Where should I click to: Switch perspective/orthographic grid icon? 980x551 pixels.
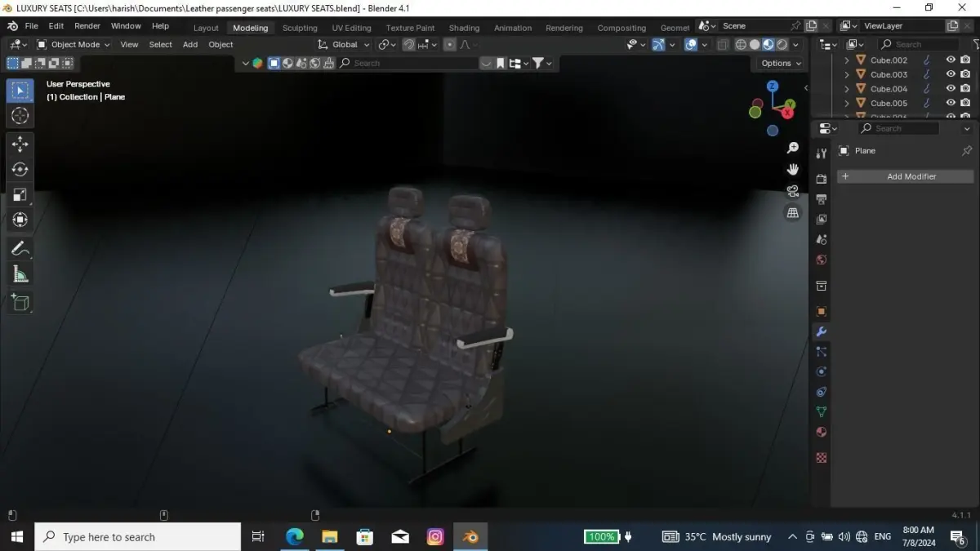(x=792, y=213)
